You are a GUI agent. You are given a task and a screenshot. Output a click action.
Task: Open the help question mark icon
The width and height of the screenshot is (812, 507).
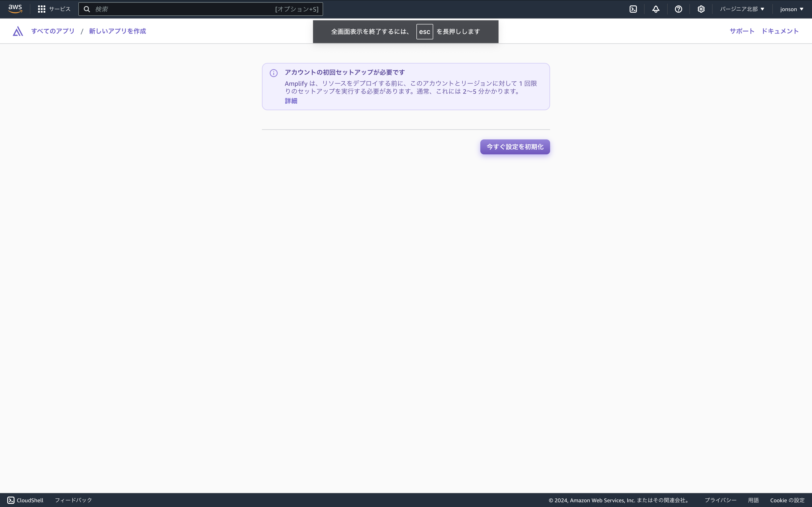click(678, 9)
